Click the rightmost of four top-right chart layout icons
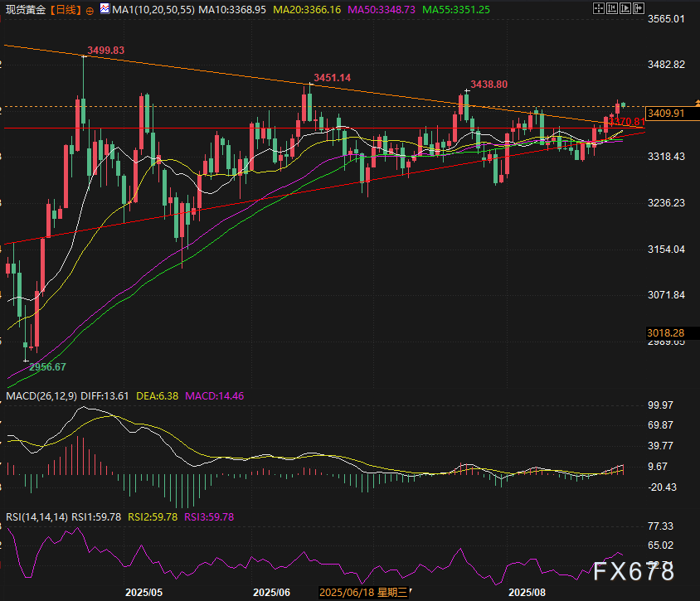 [x=638, y=9]
